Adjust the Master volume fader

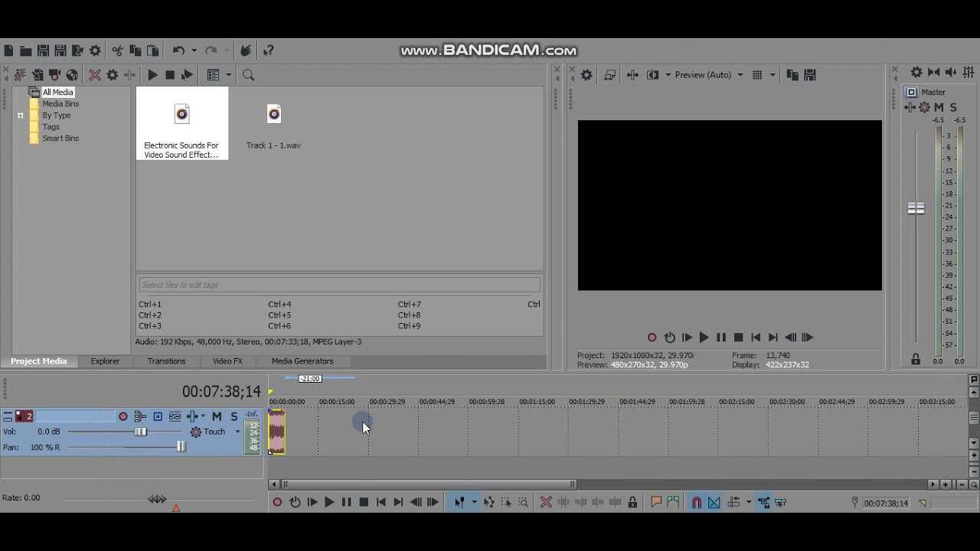[x=916, y=208]
